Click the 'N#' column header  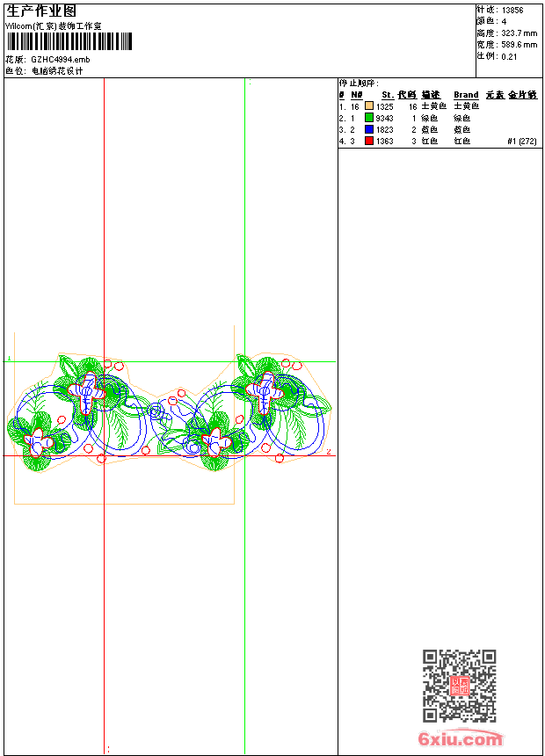point(356,95)
